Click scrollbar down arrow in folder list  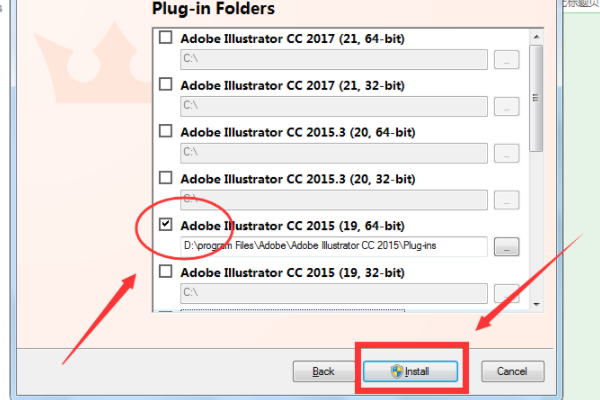click(x=536, y=304)
